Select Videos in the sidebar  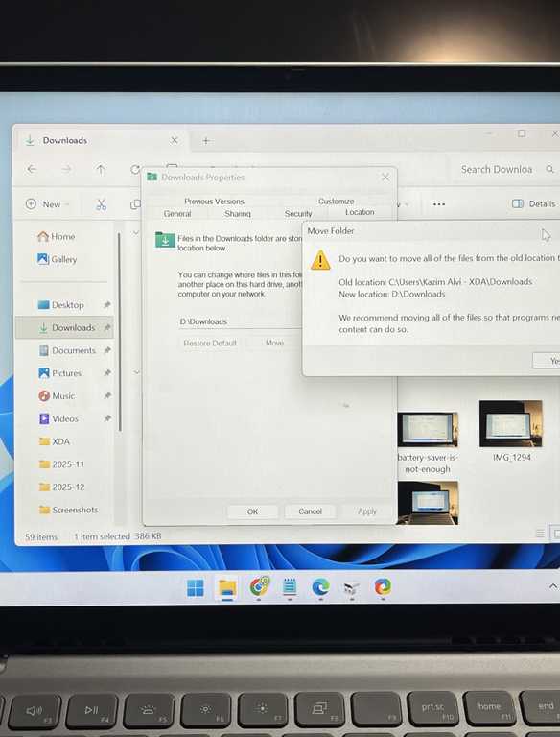click(59, 418)
